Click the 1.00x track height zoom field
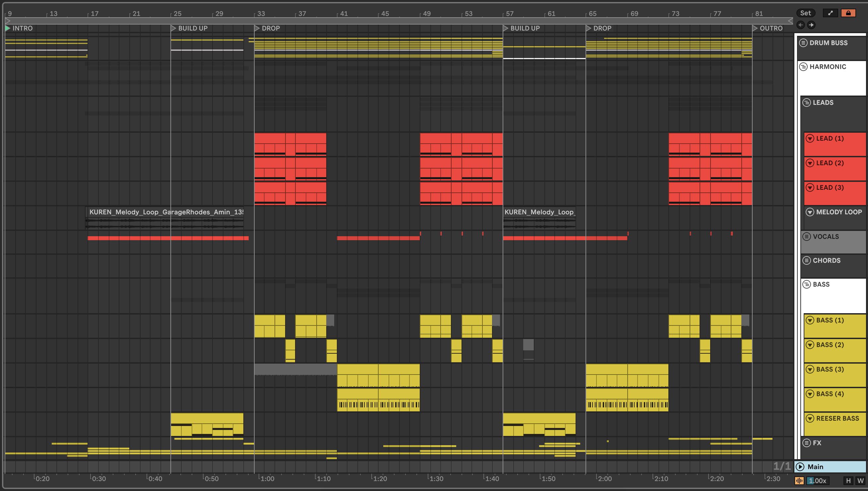The image size is (868, 491). point(818,481)
